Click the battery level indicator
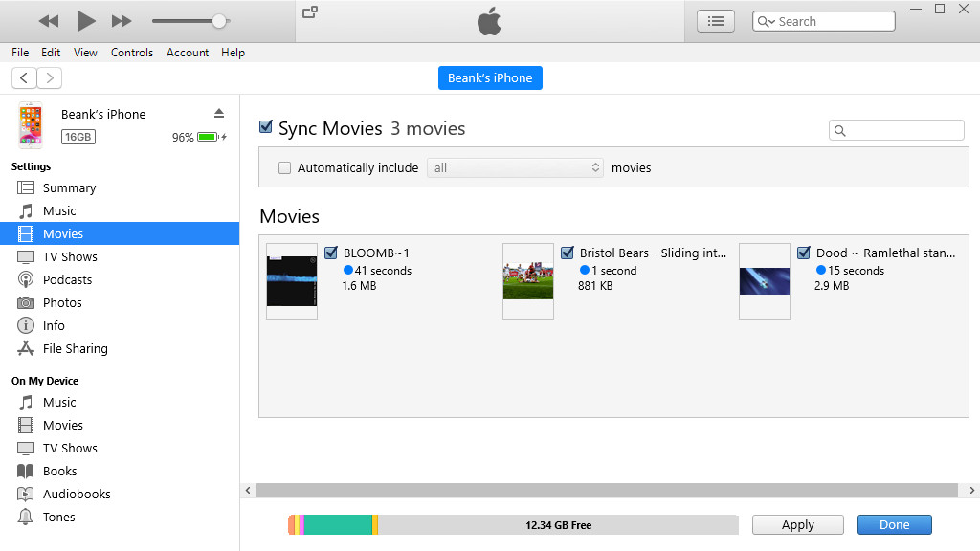Viewport: 980px width, 551px height. coord(208,137)
